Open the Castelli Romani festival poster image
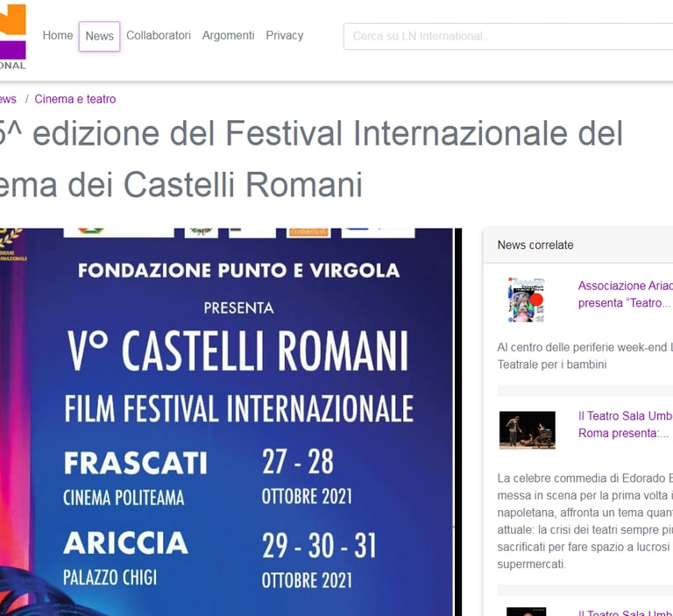Viewport: 673px width, 616px height. (x=231, y=422)
